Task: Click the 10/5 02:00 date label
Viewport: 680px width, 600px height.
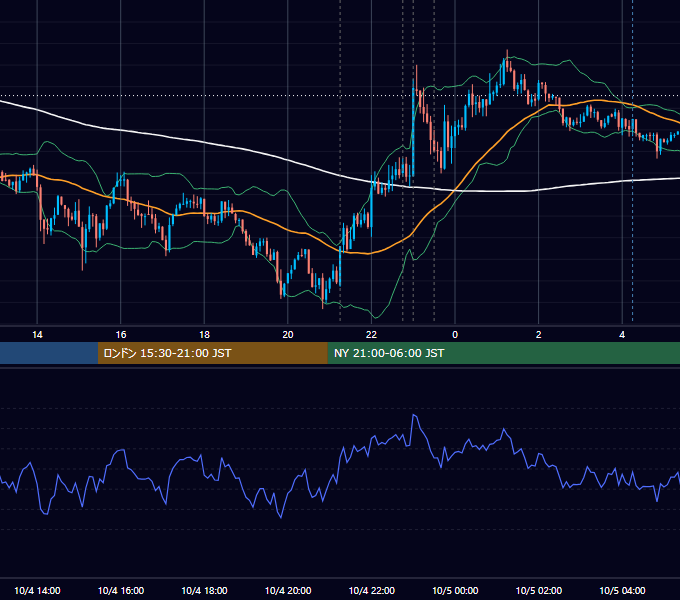Action: coord(539,590)
